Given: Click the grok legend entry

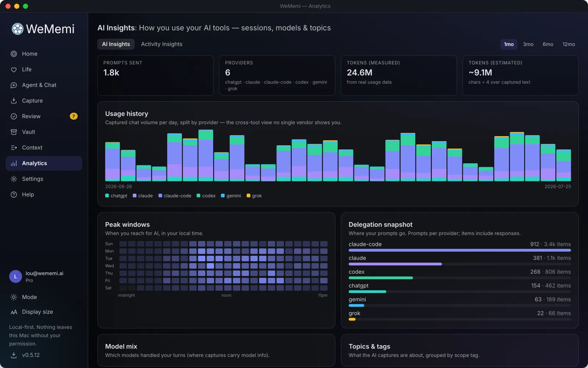Looking at the screenshot, I should click(x=254, y=196).
